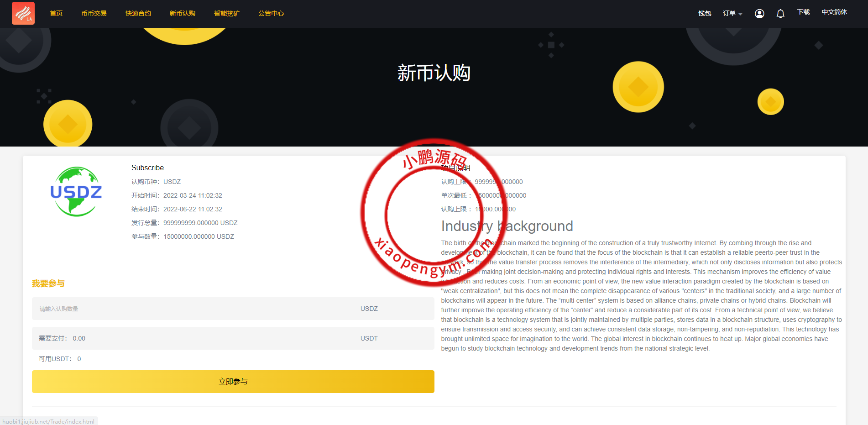Open 快速合约 quick contract page
The image size is (868, 425).
coord(138,14)
